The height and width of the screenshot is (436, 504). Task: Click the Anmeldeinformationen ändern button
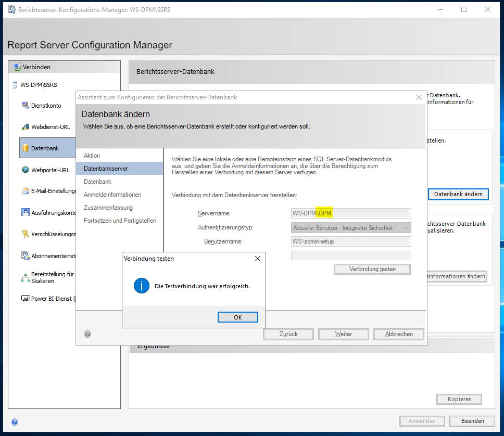(x=457, y=276)
